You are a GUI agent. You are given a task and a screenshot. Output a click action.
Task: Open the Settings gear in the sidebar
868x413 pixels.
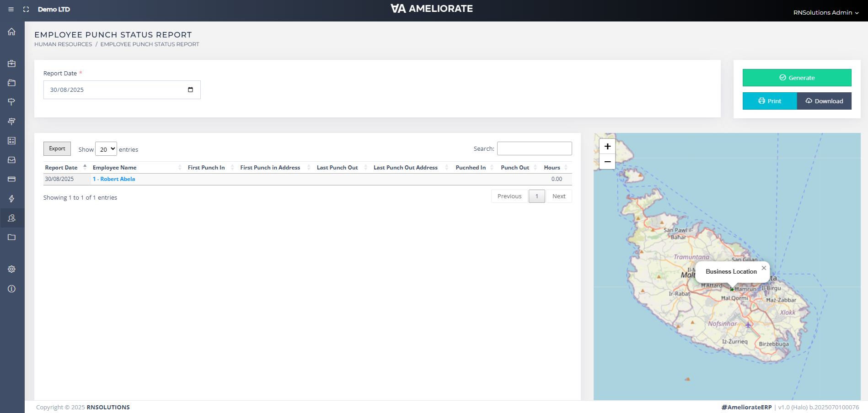tap(11, 269)
